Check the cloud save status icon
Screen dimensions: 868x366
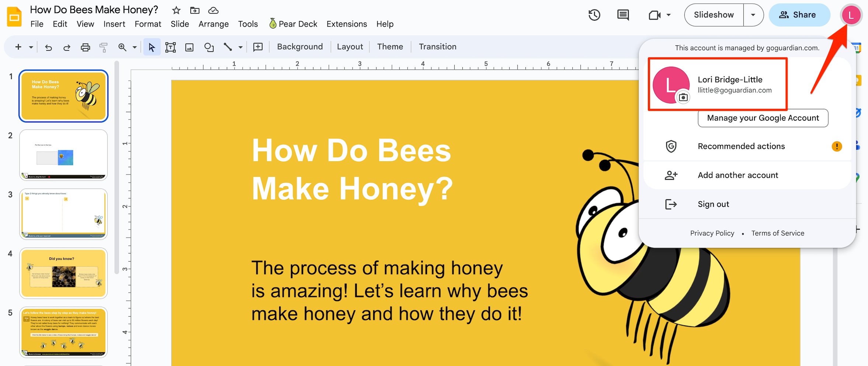tap(213, 10)
